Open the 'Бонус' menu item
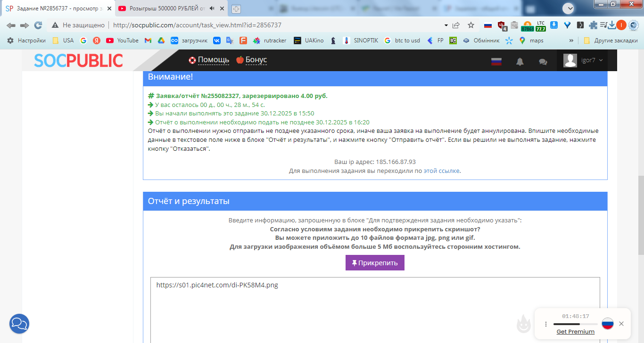Screen dimensions: 644x343 pos(251,60)
